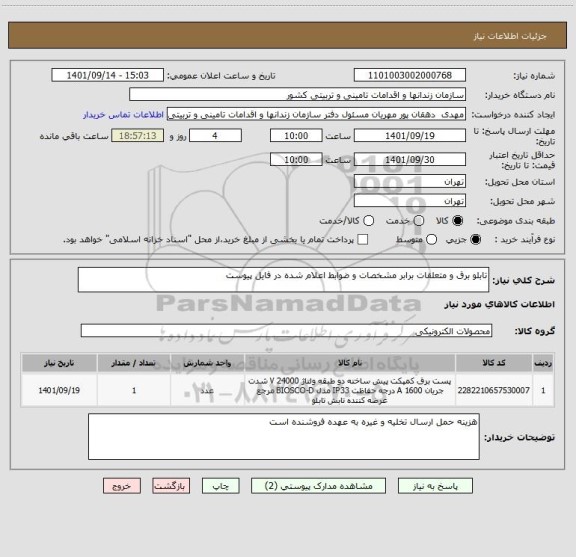
Task: Click the need date cell 1401/09/19
Action: 59,390
